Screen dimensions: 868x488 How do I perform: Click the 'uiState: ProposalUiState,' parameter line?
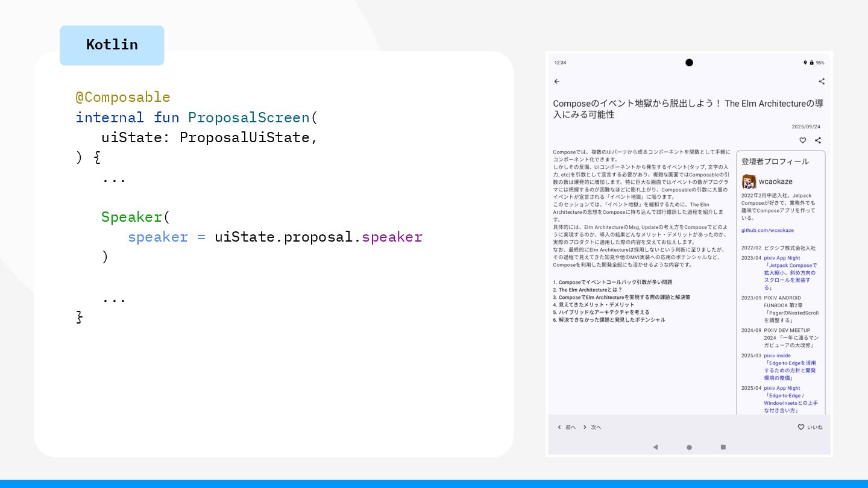tap(209, 137)
